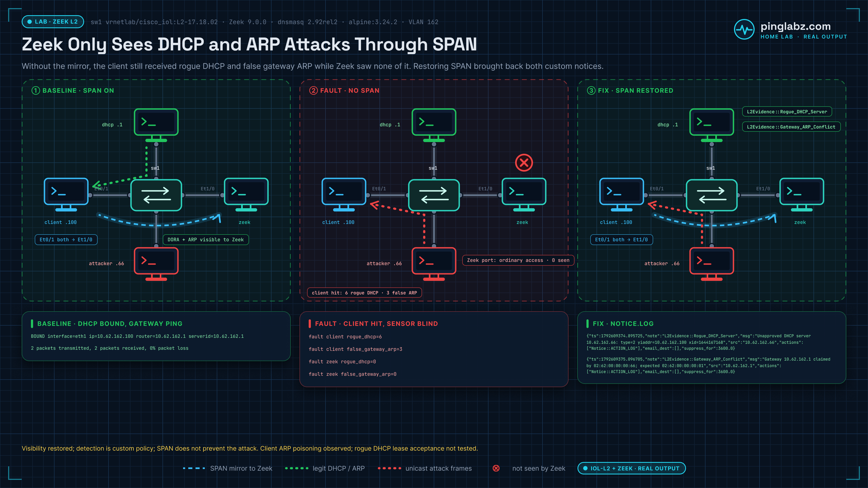This screenshot has width=868, height=488.
Task: Click the L2Evidence::Rogue_DHCP_Server tag
Action: coord(787,111)
